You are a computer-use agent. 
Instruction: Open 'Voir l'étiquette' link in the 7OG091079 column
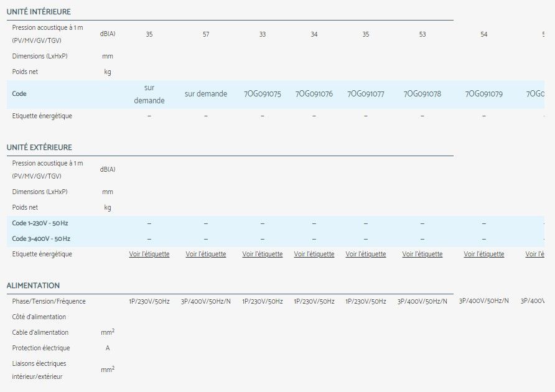point(483,254)
